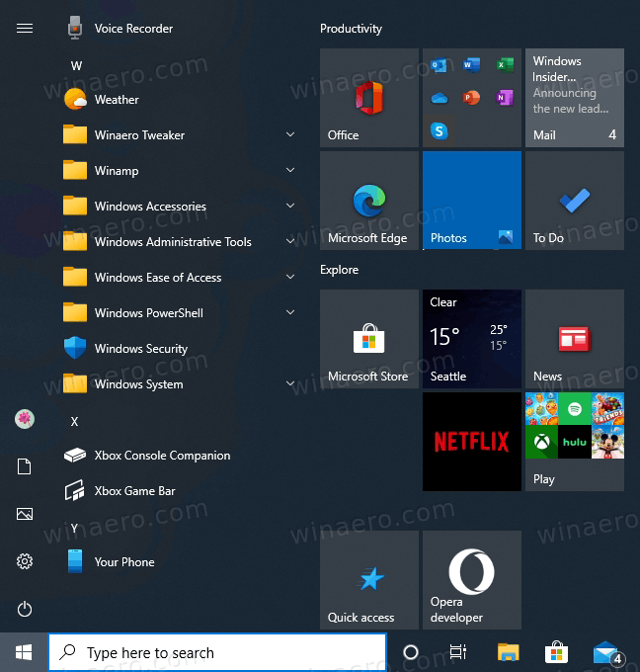Open Xbox icon in the Play tile
640x672 pixels.
542,442
